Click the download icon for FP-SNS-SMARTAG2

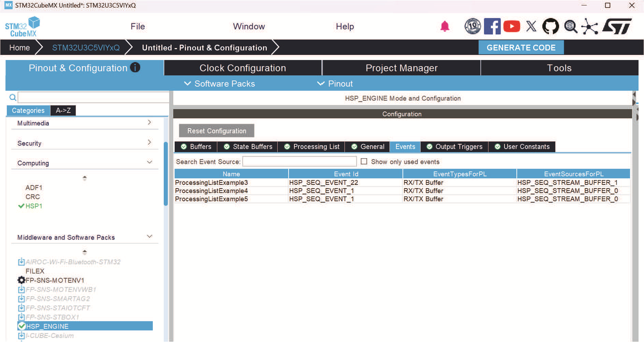click(x=21, y=299)
